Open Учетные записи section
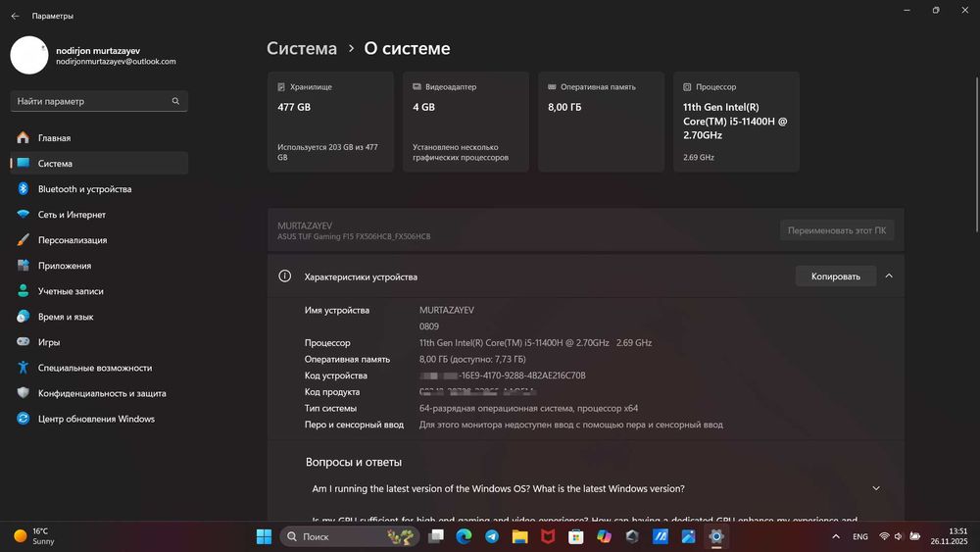The width and height of the screenshot is (980, 552). click(x=99, y=291)
